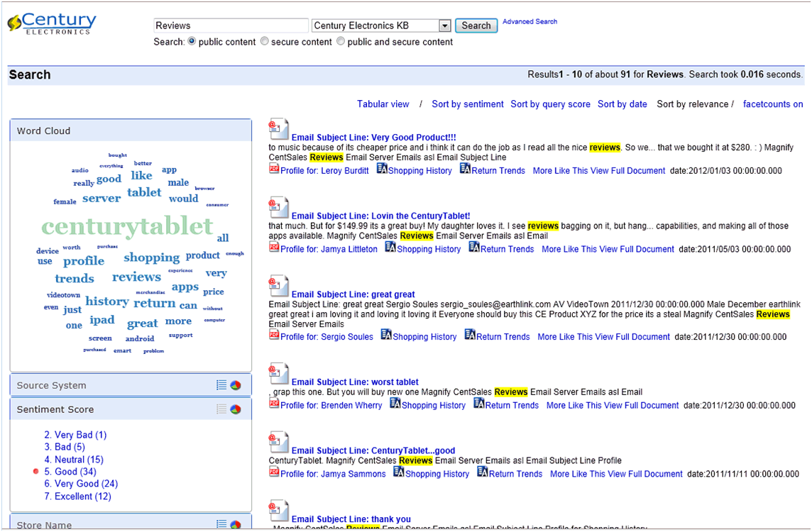Viewport: 812px width, 532px height.
Task: Show Store Name facet as list
Action: 221,524
